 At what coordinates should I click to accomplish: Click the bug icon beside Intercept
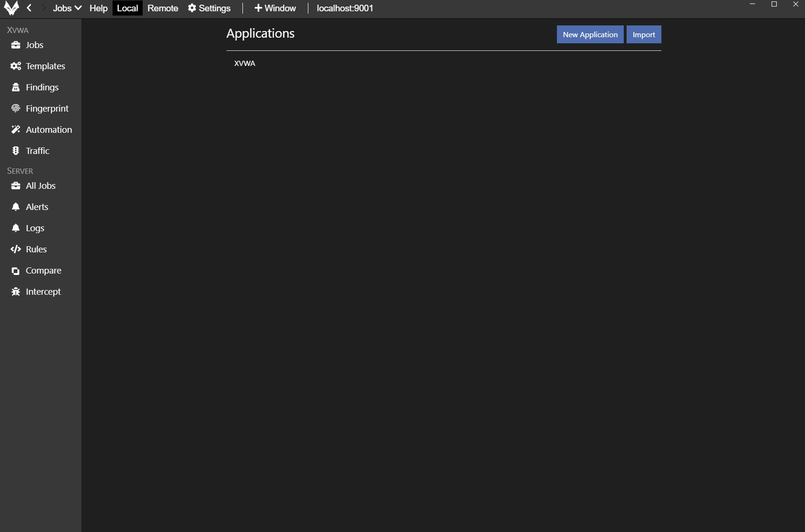(x=16, y=292)
